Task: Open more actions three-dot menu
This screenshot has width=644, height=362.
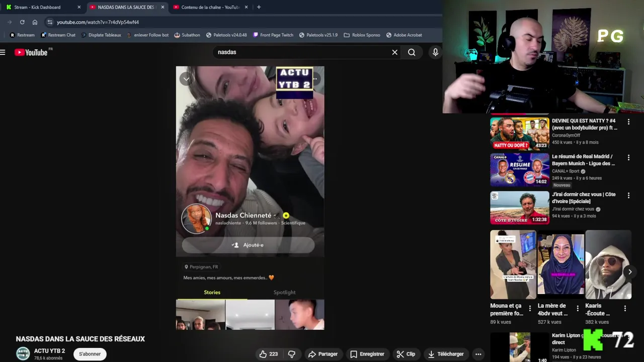Action: (478, 354)
